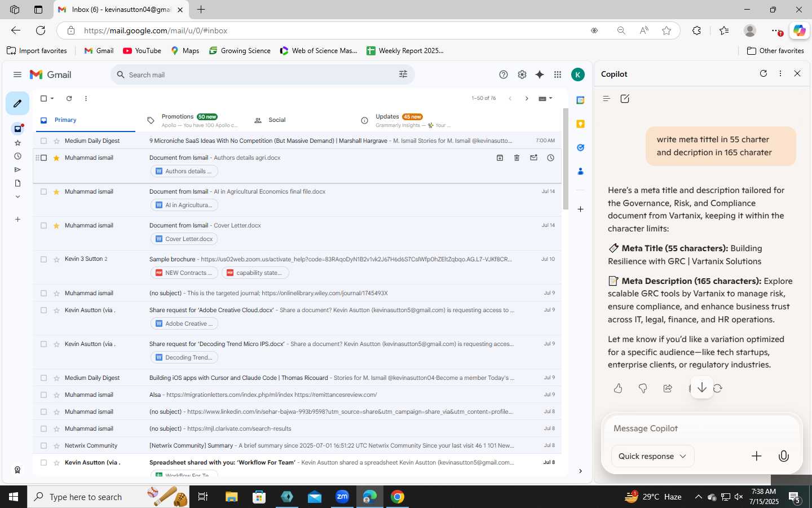
Task: Refresh the Copilot pane
Action: click(x=764, y=73)
